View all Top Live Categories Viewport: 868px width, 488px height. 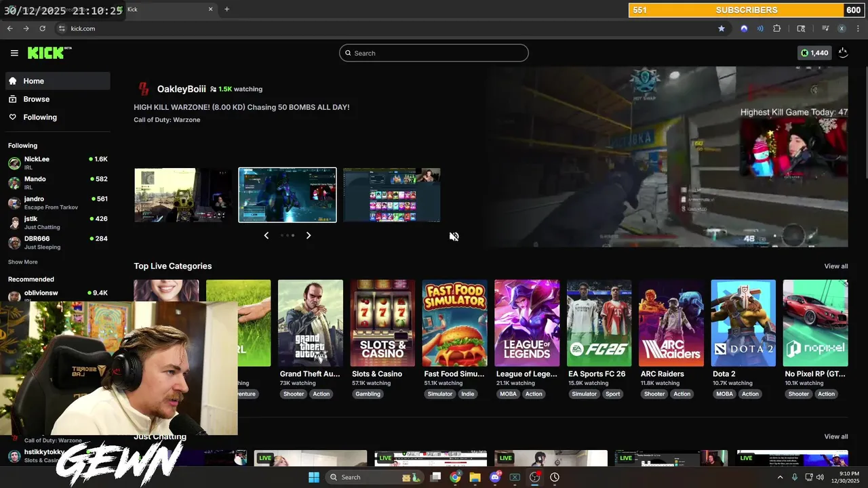(x=835, y=266)
